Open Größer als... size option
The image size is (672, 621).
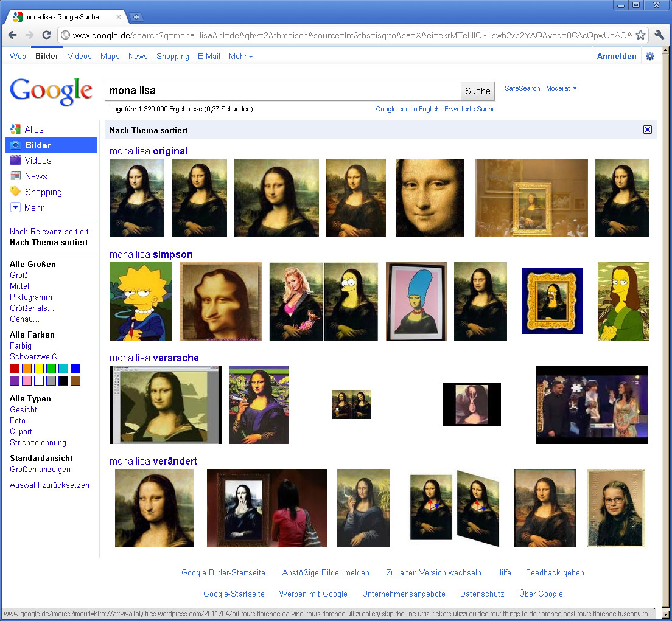coord(32,308)
